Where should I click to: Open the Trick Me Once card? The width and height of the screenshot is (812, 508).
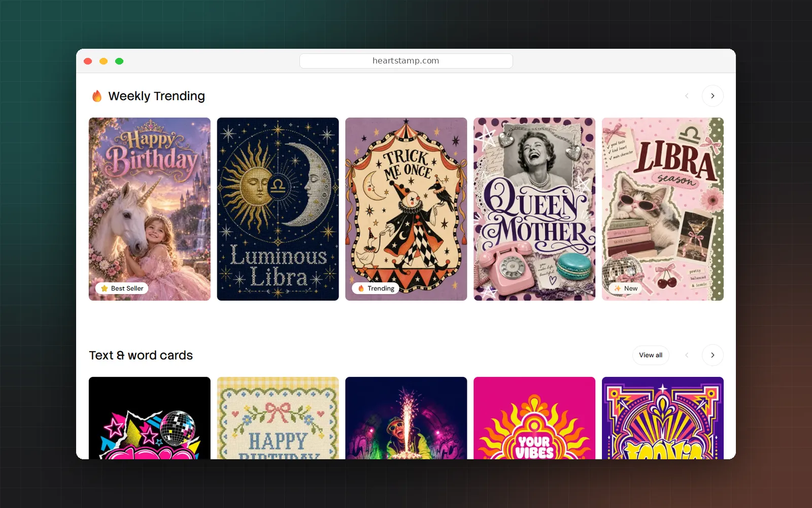point(406,209)
